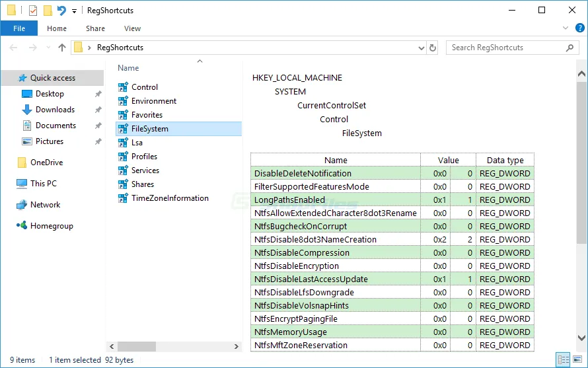This screenshot has height=368, width=588.
Task: Click the preview pane vertical scrollbar thumb
Action: click(581, 162)
